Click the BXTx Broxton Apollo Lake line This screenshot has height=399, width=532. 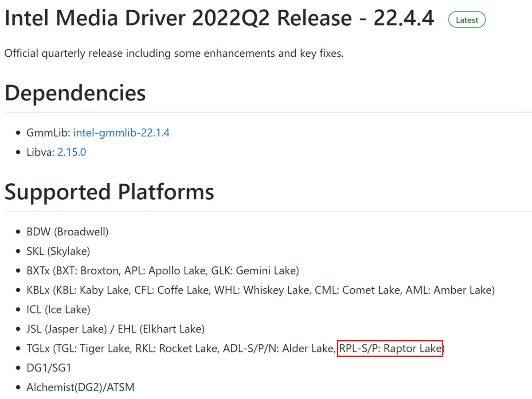point(163,271)
